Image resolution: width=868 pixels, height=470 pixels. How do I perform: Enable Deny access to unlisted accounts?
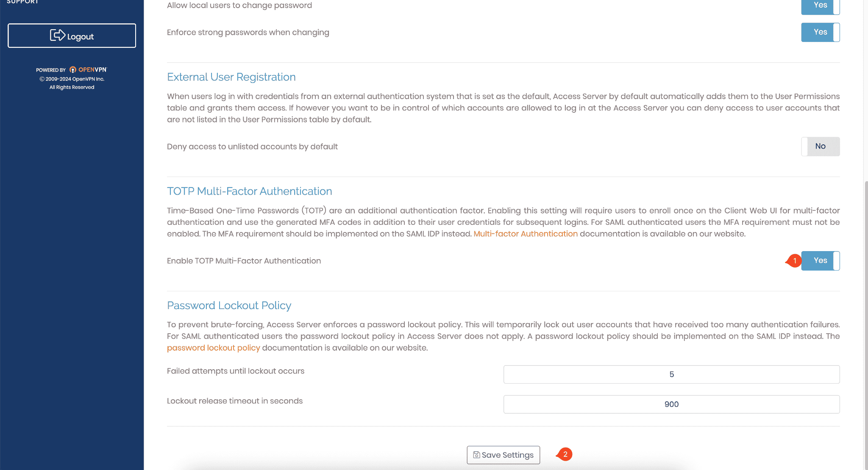tap(820, 147)
